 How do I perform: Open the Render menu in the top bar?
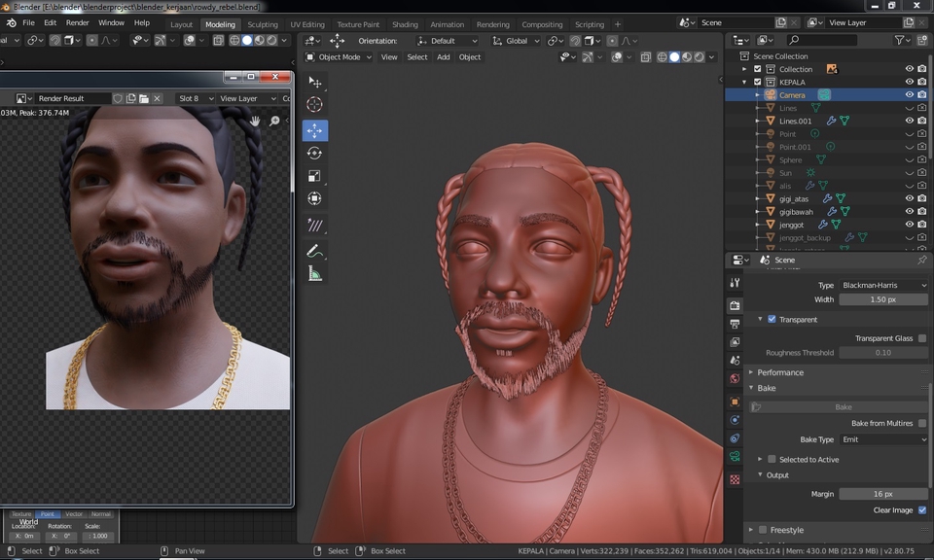(x=77, y=22)
